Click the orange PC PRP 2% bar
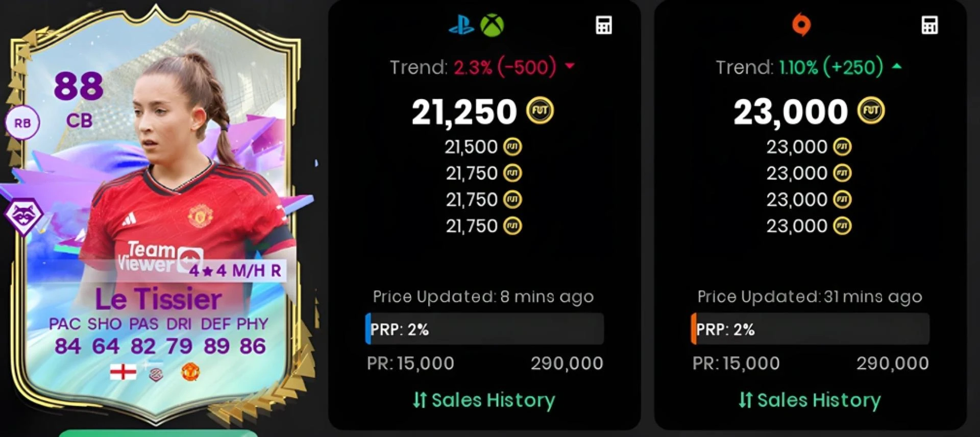Image resolution: width=980 pixels, height=437 pixels. pyautogui.click(x=810, y=329)
